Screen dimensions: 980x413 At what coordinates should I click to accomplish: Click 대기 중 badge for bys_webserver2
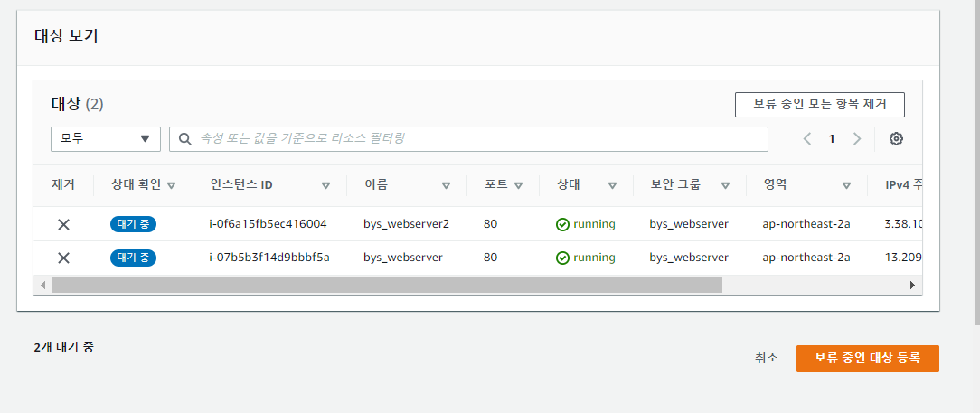(133, 224)
